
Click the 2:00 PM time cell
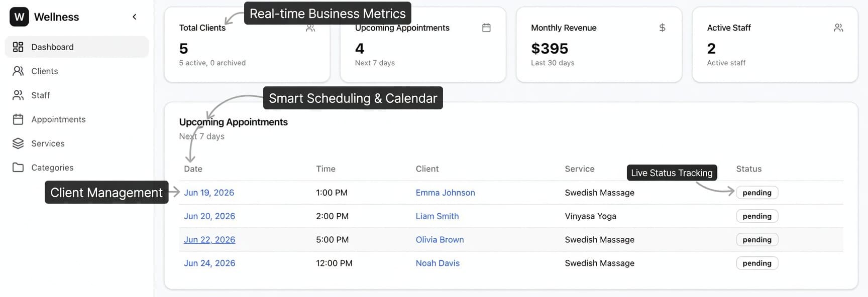pyautogui.click(x=332, y=216)
